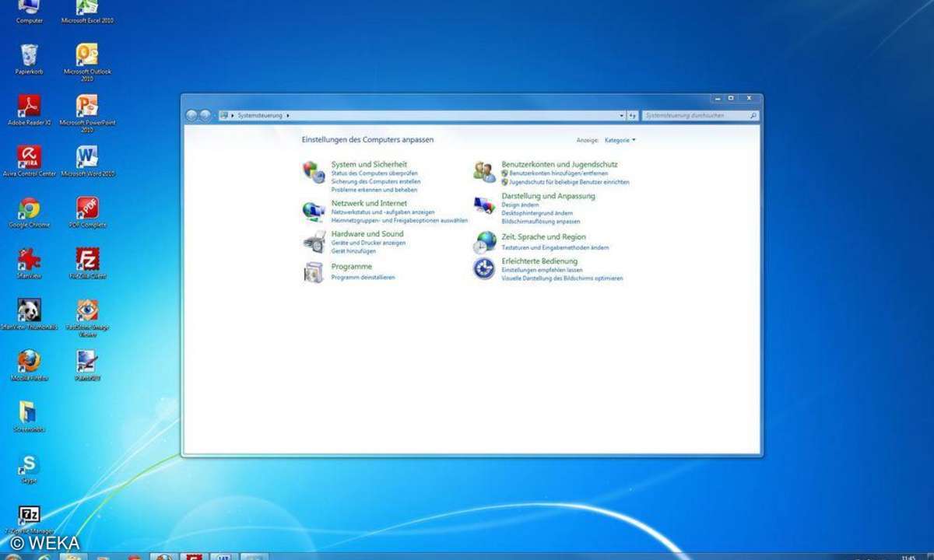Click Netzwerkstatus und -aufgaben anzeigen
Image resolution: width=934 pixels, height=560 pixels.
click(383, 212)
